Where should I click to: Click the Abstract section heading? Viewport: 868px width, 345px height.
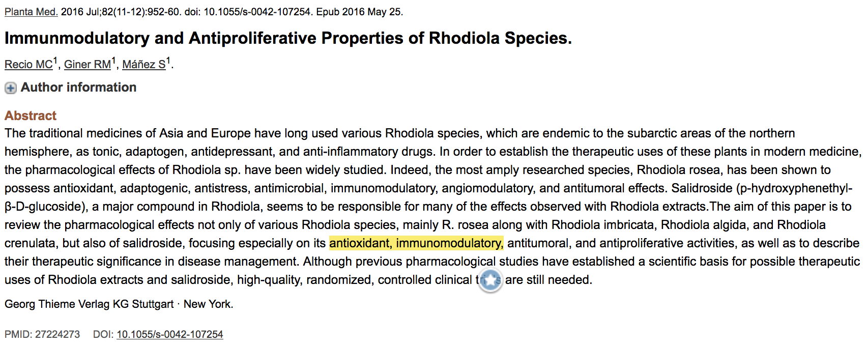(31, 116)
